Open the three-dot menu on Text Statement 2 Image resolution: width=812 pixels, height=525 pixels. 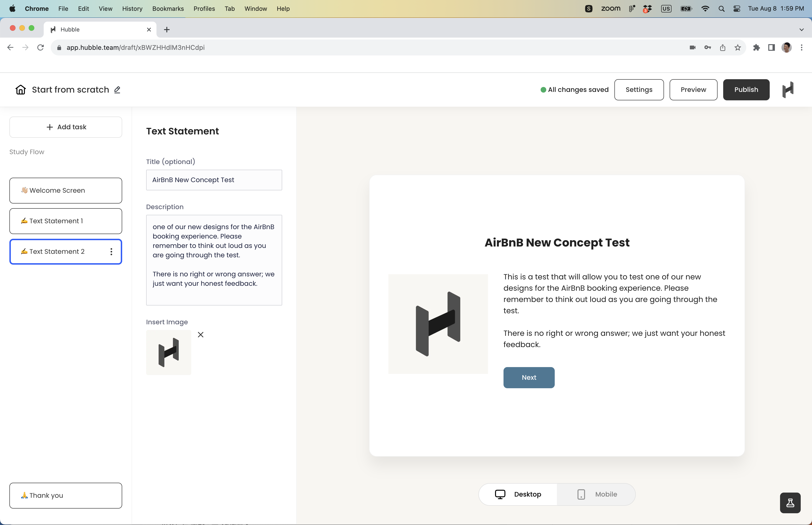pos(111,252)
